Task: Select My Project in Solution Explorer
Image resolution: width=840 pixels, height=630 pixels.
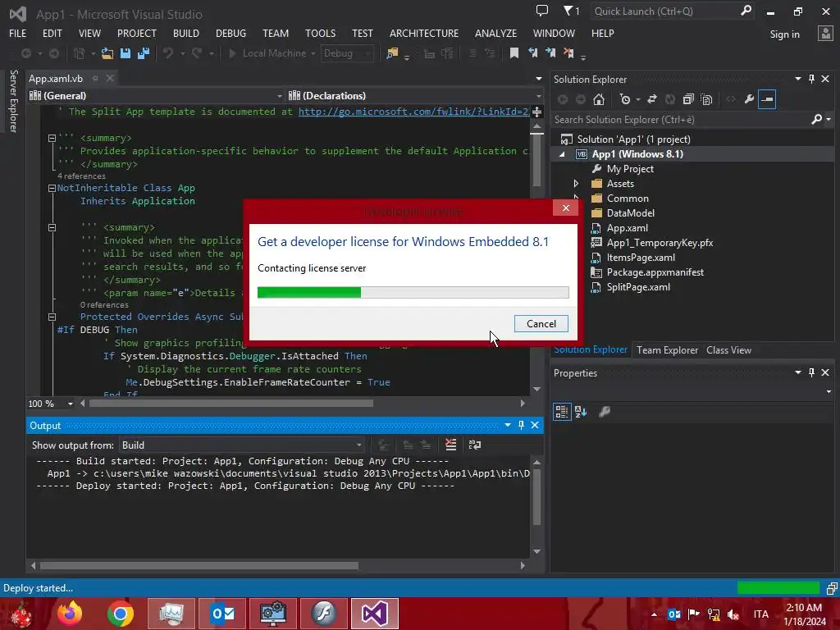Action: coord(630,169)
